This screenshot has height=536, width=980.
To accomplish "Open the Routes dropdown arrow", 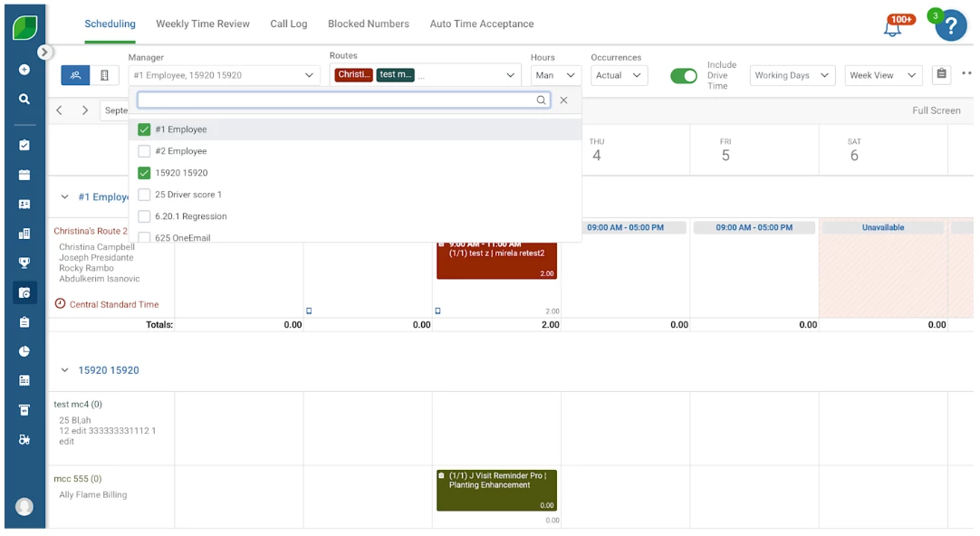I will tap(510, 75).
